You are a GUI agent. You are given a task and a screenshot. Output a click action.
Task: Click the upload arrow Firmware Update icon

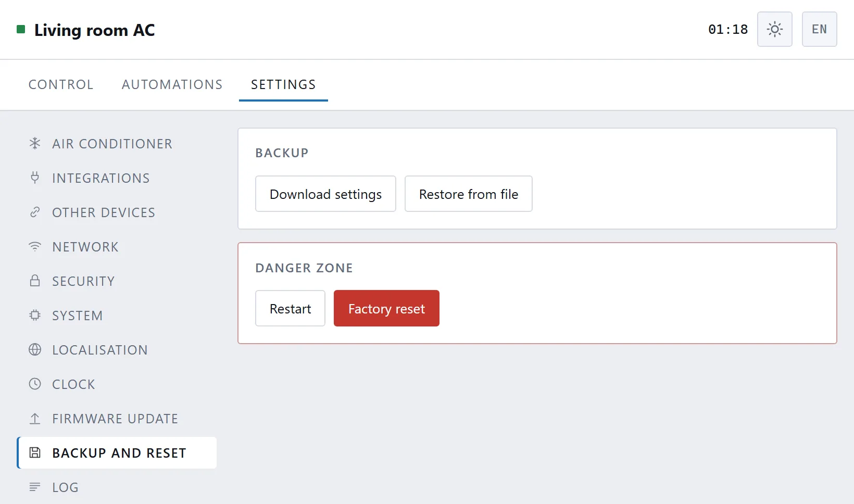(35, 419)
